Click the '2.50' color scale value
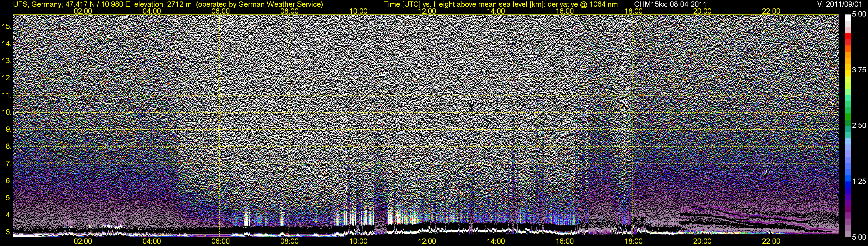 tap(859, 126)
